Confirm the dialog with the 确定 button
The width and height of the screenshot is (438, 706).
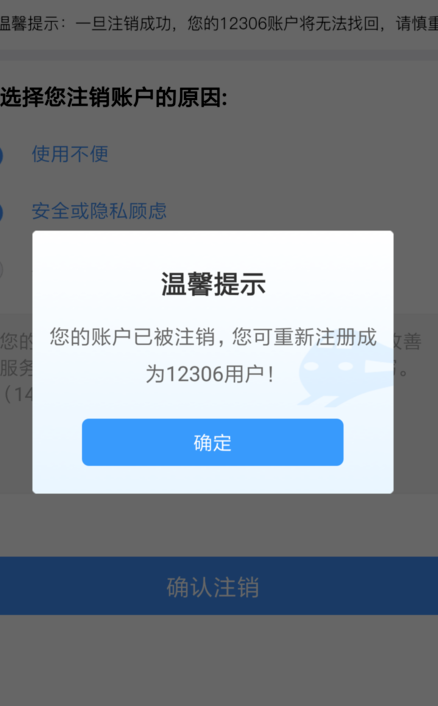tap(212, 442)
